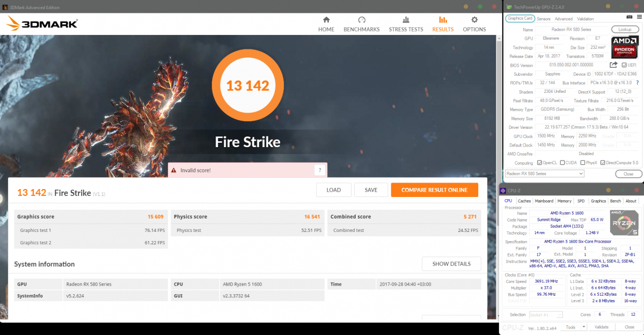Click the GPU-Z Driver Version field

point(587,127)
